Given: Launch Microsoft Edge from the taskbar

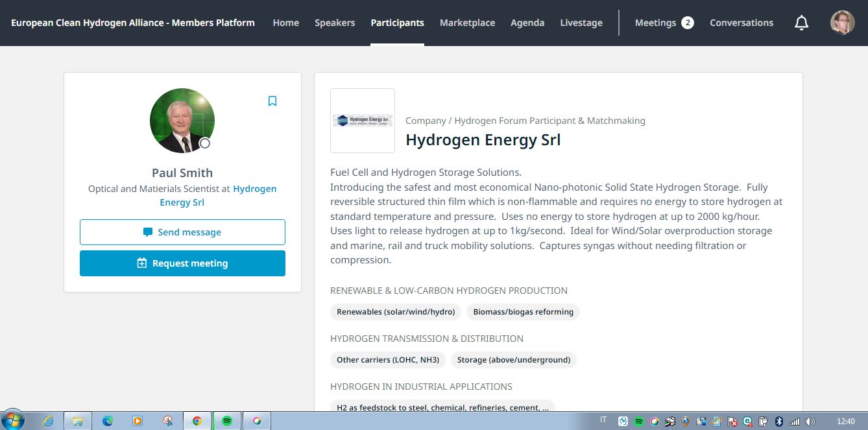Looking at the screenshot, I should (x=108, y=421).
